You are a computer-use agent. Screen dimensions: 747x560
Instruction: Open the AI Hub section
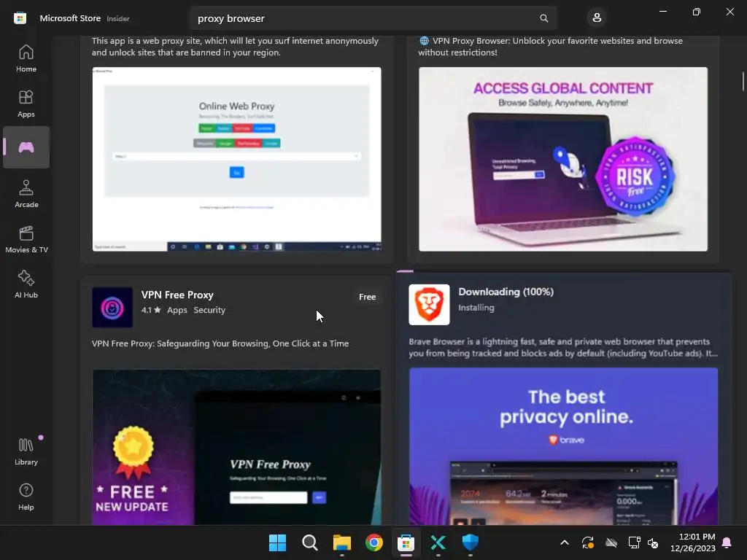(26, 284)
